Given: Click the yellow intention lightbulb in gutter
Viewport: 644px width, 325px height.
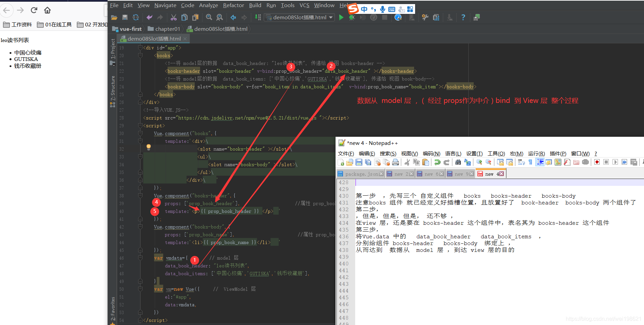Looking at the screenshot, I should pos(148,147).
